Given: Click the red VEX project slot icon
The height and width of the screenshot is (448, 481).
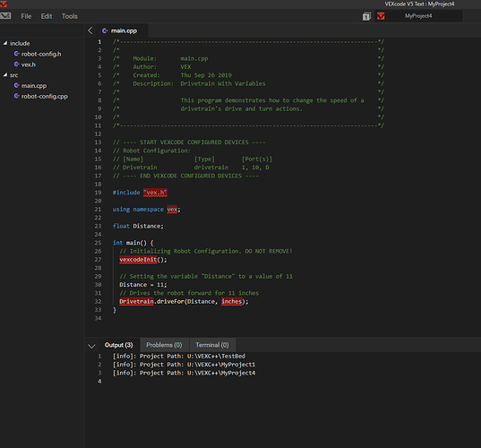Looking at the screenshot, I should click(381, 16).
